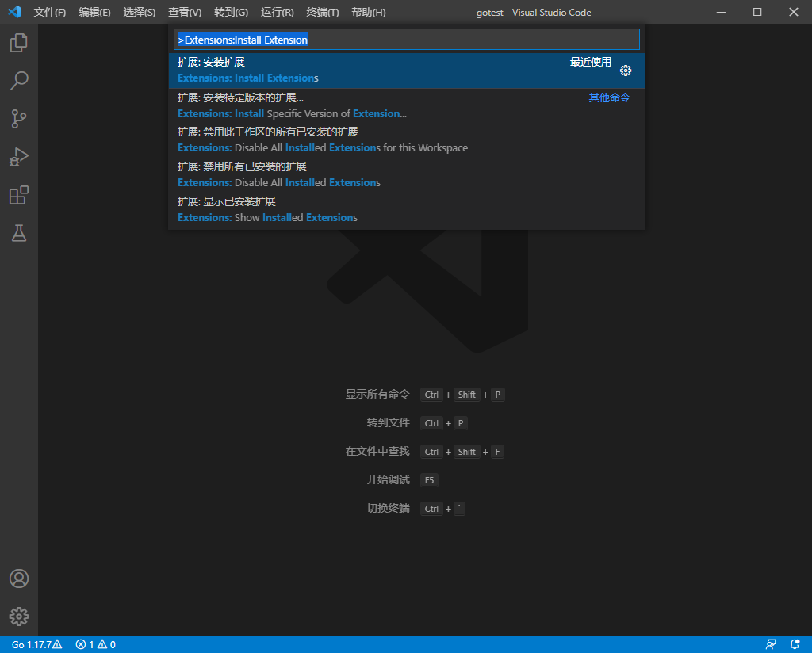Open the 选择(S) menu
Viewport: 812px width, 653px height.
(x=140, y=12)
